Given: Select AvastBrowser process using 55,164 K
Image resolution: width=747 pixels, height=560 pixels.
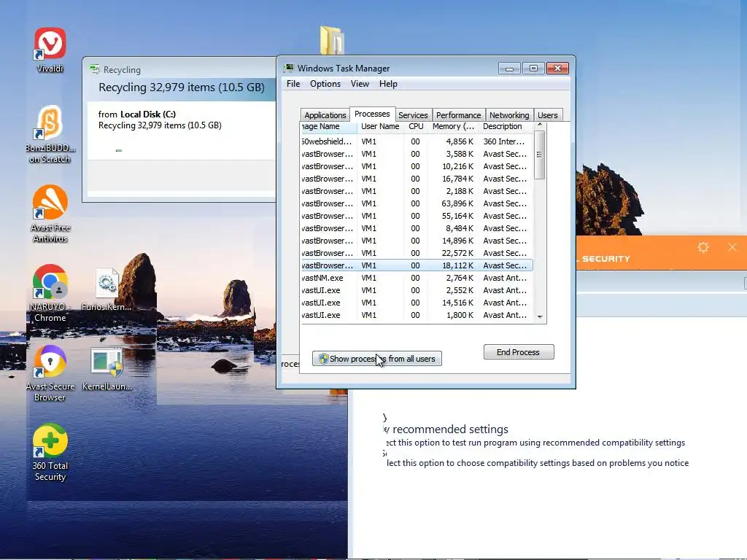Looking at the screenshot, I should (417, 216).
